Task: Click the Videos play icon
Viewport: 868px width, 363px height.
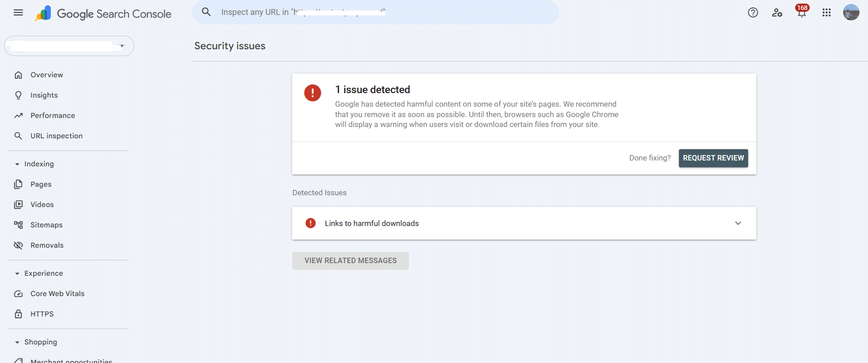Action: (x=18, y=205)
